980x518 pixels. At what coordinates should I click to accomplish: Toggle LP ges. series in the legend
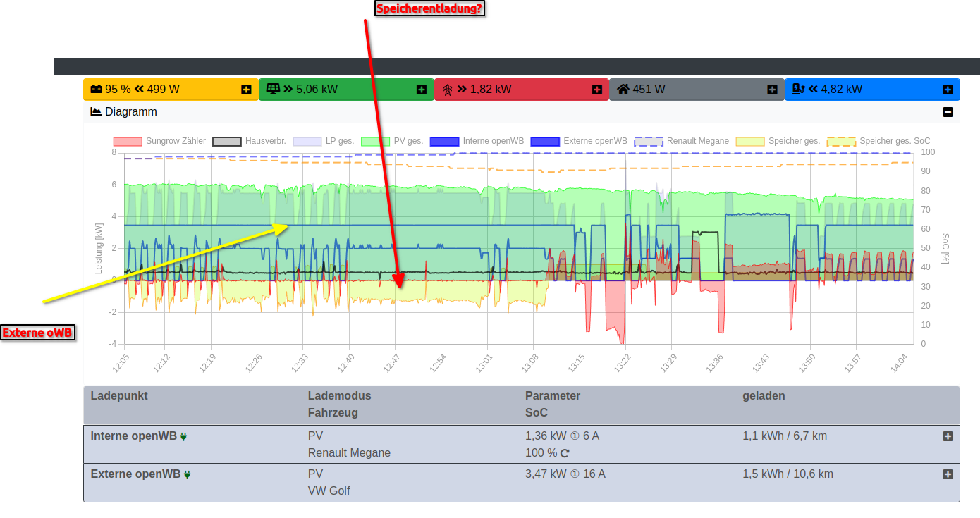coord(323,141)
